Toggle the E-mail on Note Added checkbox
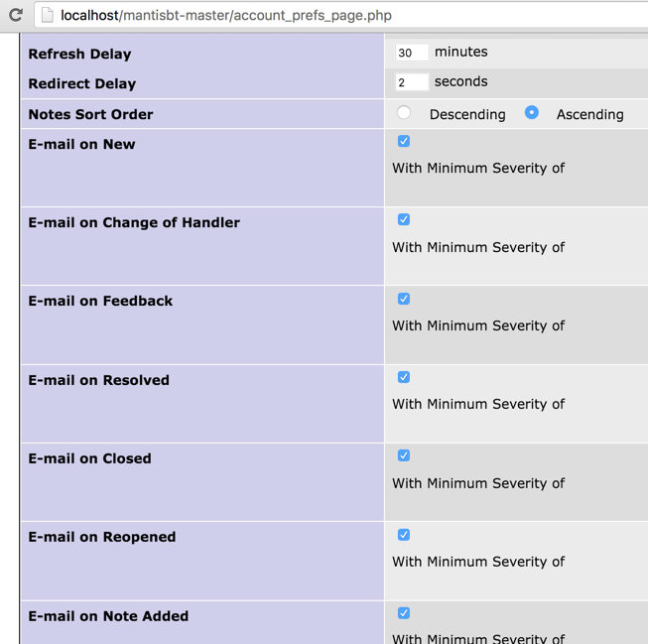Viewport: 648px width, 644px height. click(x=404, y=613)
